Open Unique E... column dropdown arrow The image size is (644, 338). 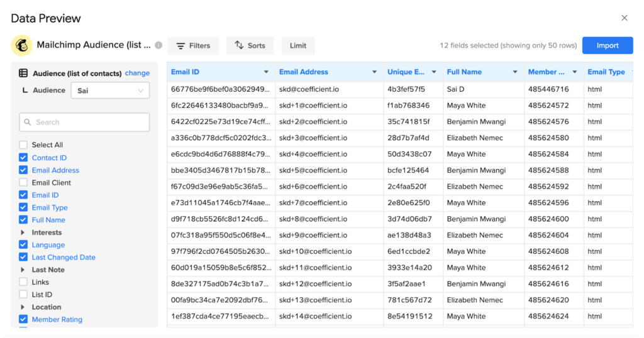click(434, 72)
